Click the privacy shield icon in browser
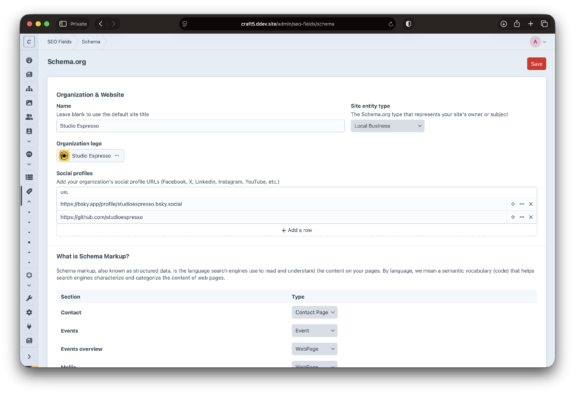Image resolution: width=576 pixels, height=395 pixels. [408, 24]
